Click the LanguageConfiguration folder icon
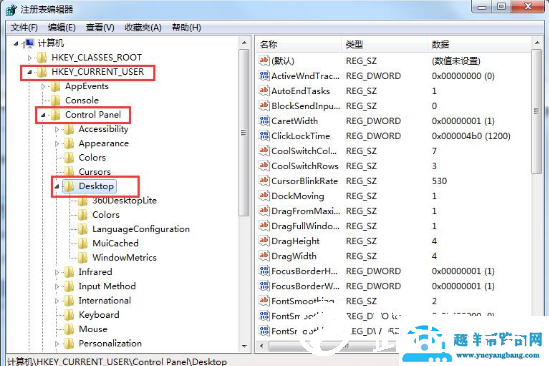 (x=83, y=229)
